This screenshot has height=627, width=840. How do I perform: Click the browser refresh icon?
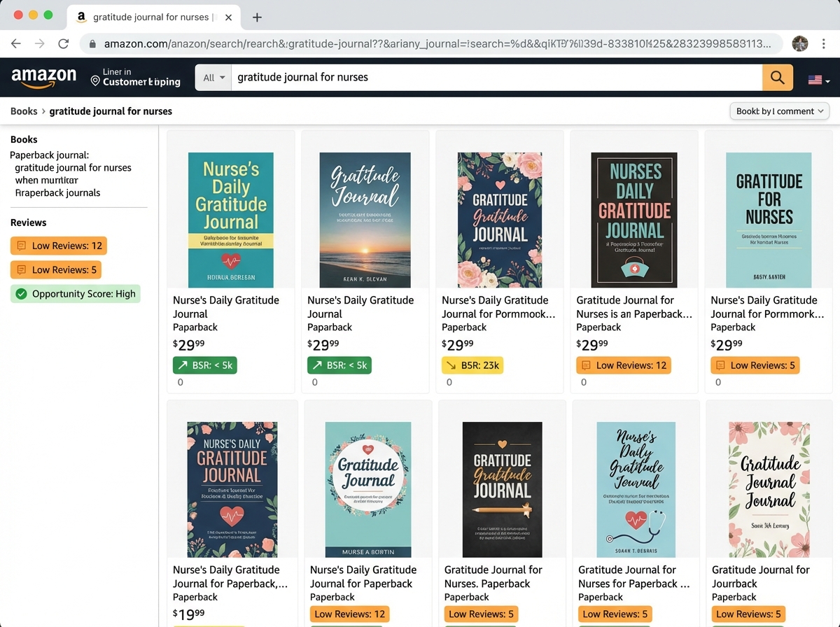point(64,43)
